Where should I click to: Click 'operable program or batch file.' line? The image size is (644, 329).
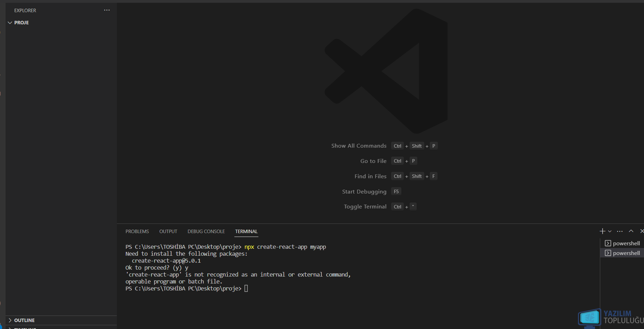[x=174, y=281]
